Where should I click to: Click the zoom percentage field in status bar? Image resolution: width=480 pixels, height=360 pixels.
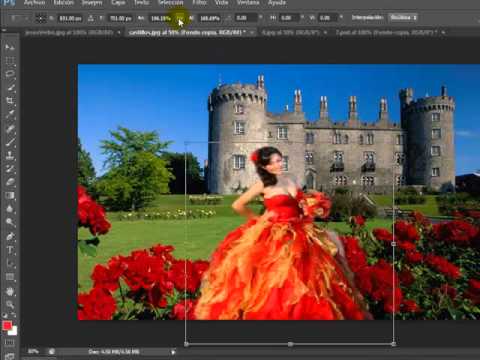(x=33, y=352)
